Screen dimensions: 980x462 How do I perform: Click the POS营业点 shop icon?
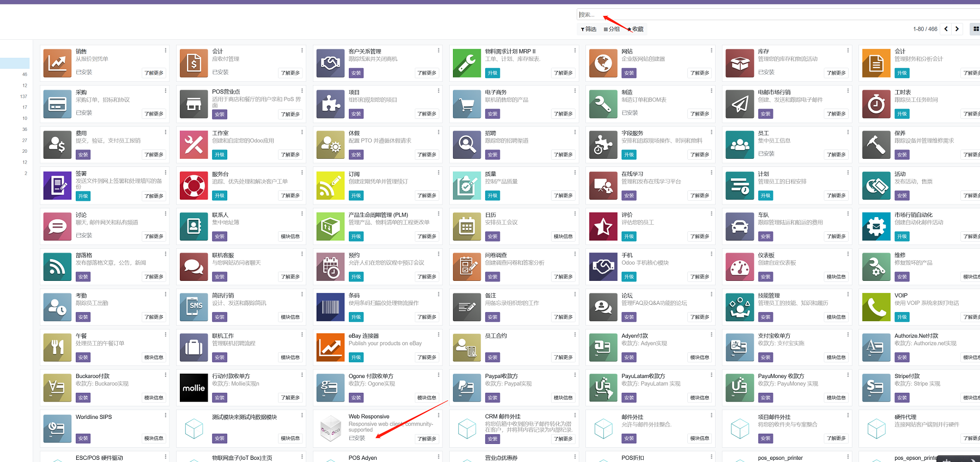pyautogui.click(x=193, y=104)
